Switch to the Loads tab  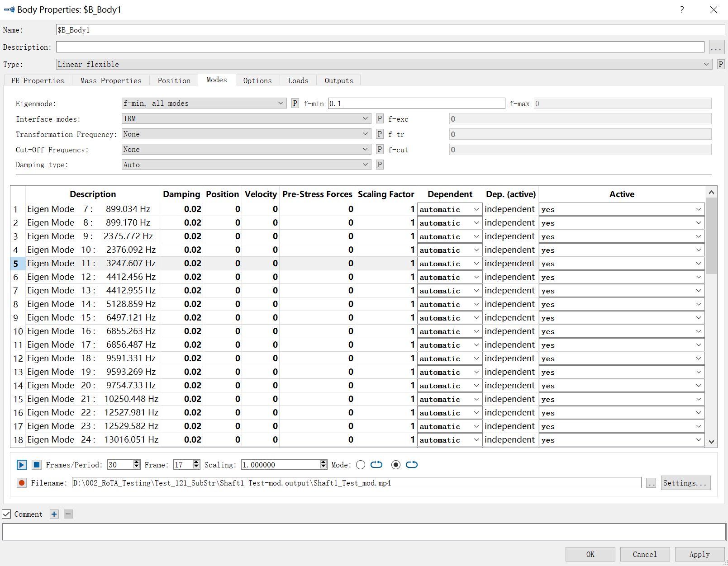coord(298,80)
